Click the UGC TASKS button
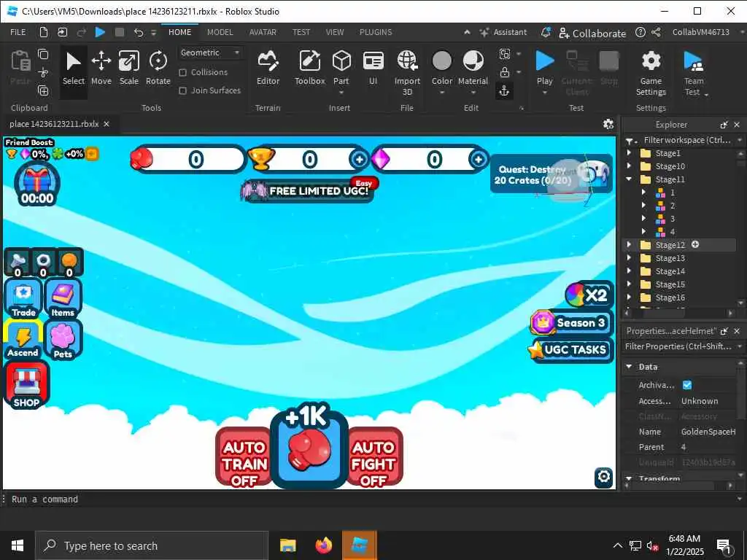747x560 pixels. tap(570, 350)
